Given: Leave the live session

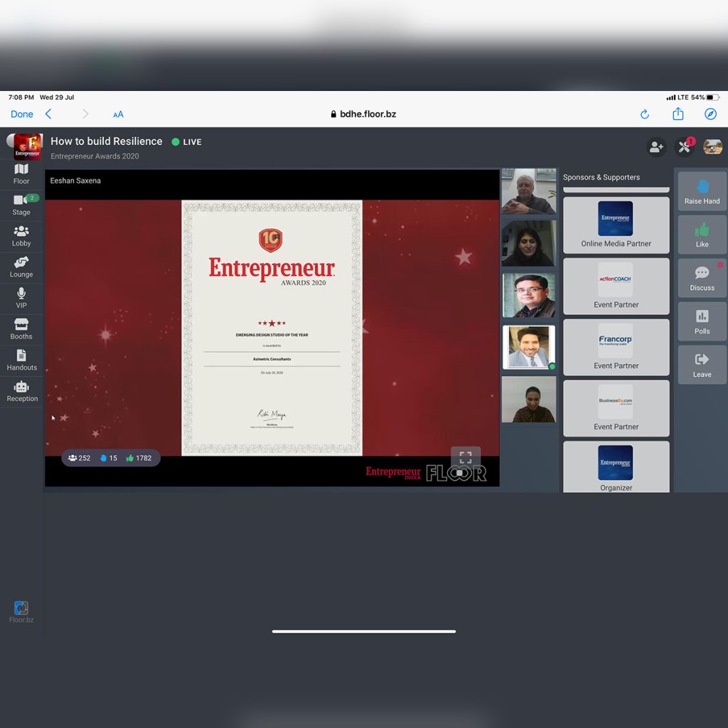Looking at the screenshot, I should [x=702, y=365].
